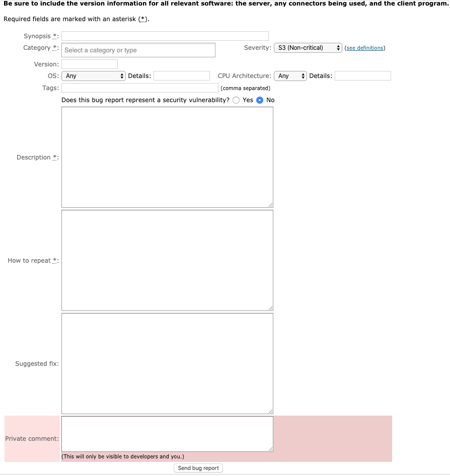The width and height of the screenshot is (450, 476).
Task: Click the Tags input field
Action: 139,88
